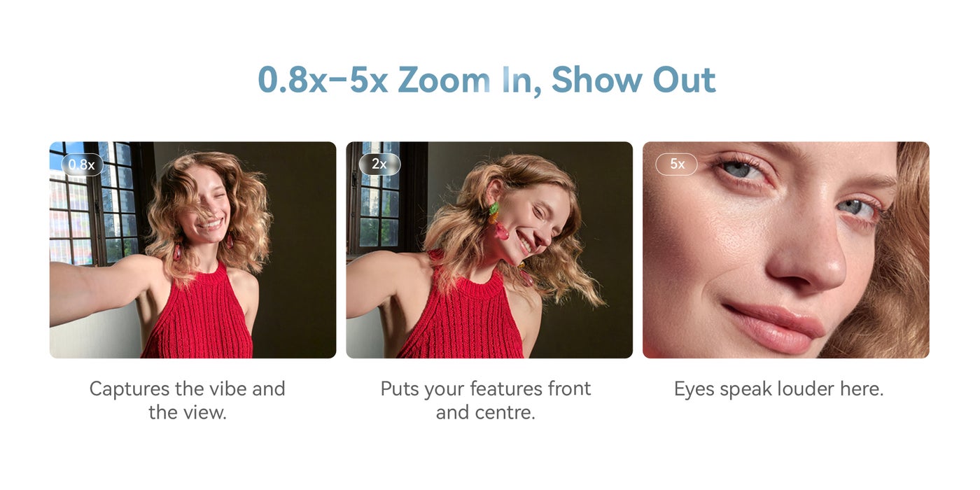Select the 2x zoom badge
The width and height of the screenshot is (980, 490).
(x=379, y=164)
